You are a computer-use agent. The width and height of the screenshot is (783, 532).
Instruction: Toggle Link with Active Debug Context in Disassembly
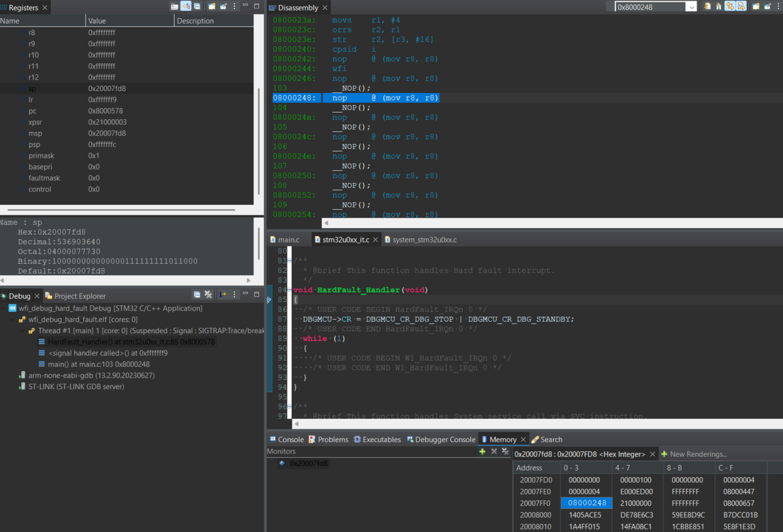(730, 5)
